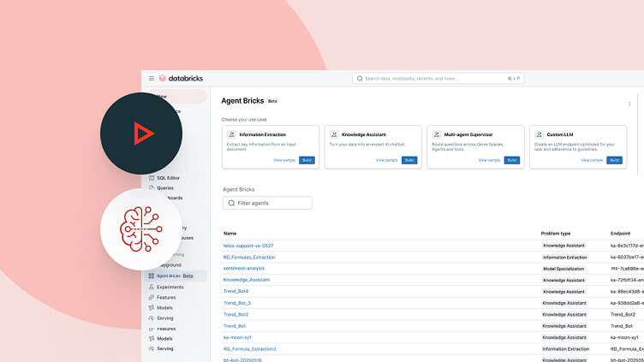Toggle the hamburger sidebar menu icon
Viewport: 644px width, 362px height.
tap(152, 78)
